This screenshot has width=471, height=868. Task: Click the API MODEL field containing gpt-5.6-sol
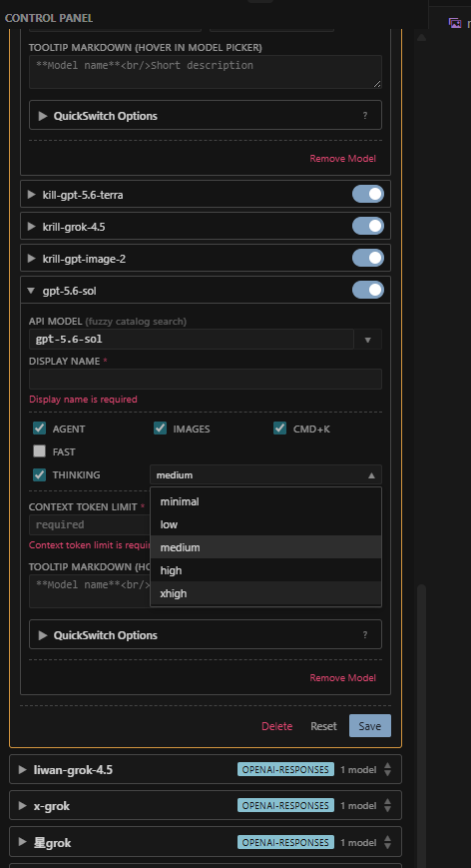tap(192, 340)
